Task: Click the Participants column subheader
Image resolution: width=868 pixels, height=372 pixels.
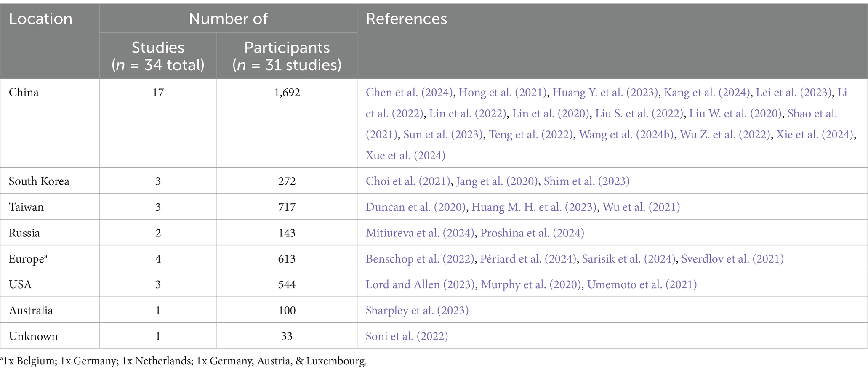Action: pyautogui.click(x=287, y=56)
